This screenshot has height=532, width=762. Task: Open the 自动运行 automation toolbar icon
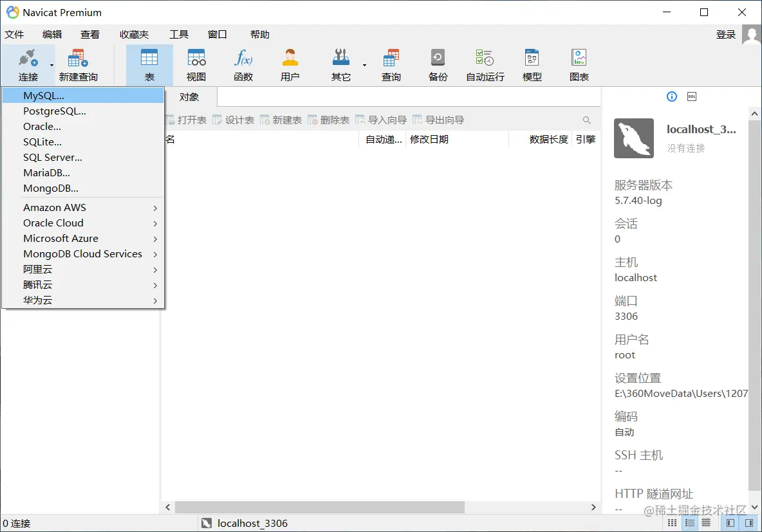(485, 65)
